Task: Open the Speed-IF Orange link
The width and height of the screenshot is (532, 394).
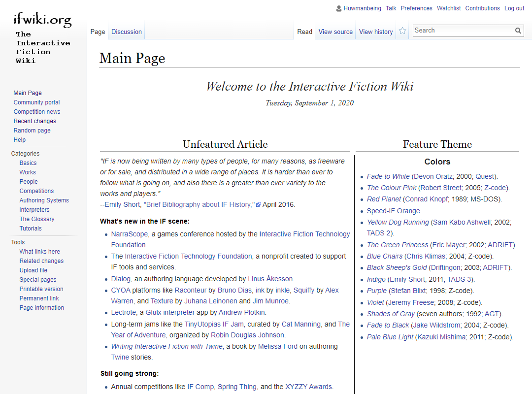Action: [394, 211]
